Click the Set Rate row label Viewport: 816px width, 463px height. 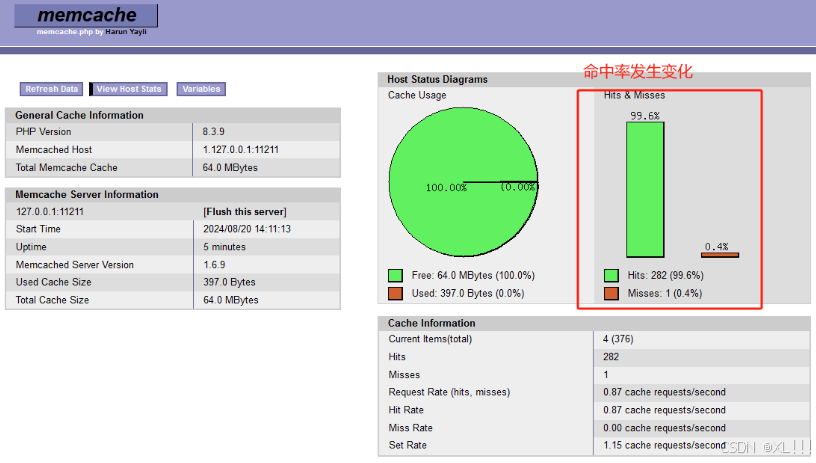(407, 445)
